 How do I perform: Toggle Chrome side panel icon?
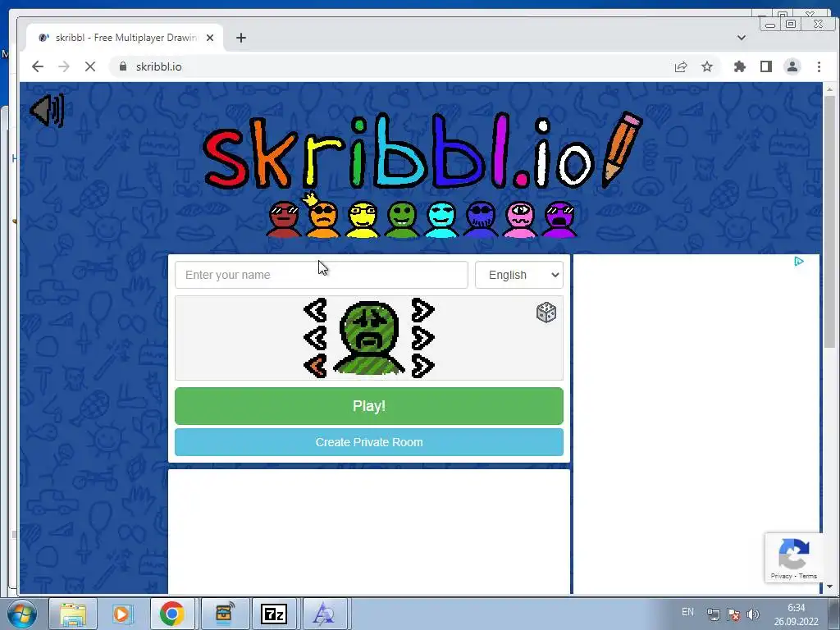pos(766,66)
